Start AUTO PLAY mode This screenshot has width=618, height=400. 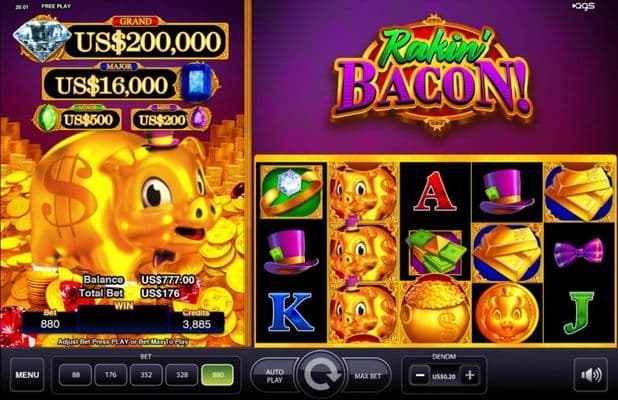pos(274,376)
